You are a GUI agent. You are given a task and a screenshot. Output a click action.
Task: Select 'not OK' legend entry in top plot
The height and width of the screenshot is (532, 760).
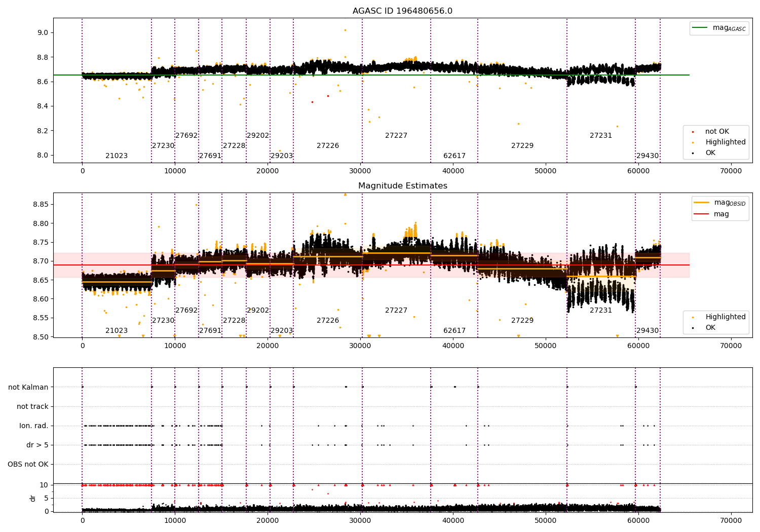pyautogui.click(x=717, y=132)
